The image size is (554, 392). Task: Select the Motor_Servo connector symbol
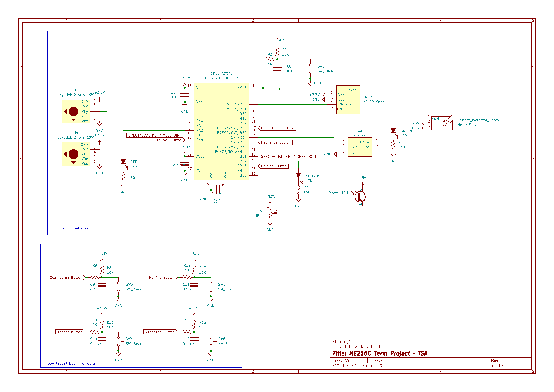pyautogui.click(x=442, y=123)
